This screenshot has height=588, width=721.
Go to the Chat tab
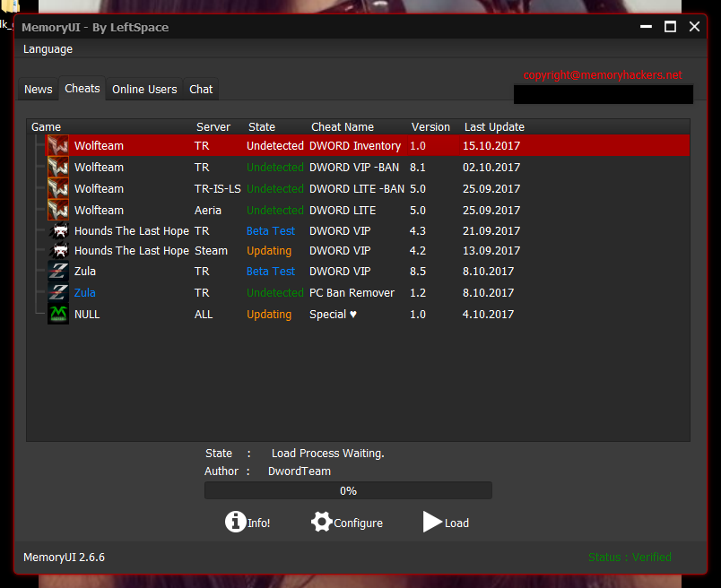coord(201,90)
